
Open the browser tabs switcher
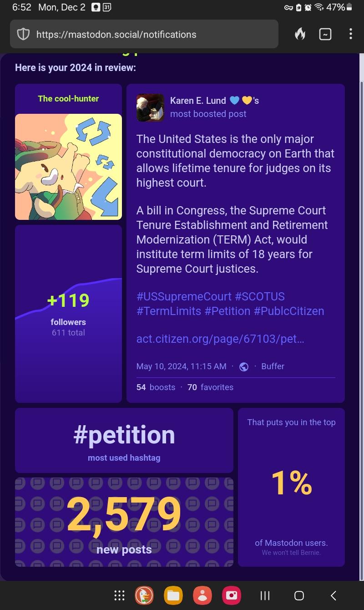pyautogui.click(x=325, y=34)
